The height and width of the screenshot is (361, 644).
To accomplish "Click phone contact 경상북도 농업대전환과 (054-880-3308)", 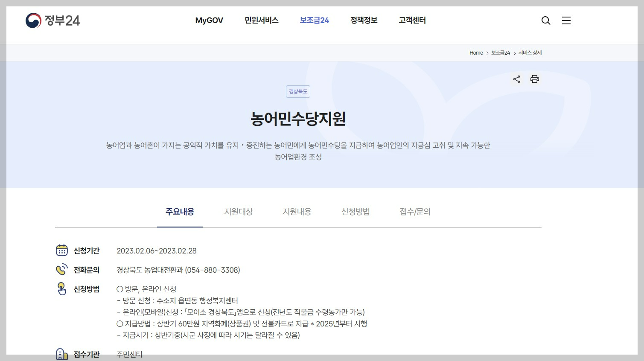I will pyautogui.click(x=178, y=270).
